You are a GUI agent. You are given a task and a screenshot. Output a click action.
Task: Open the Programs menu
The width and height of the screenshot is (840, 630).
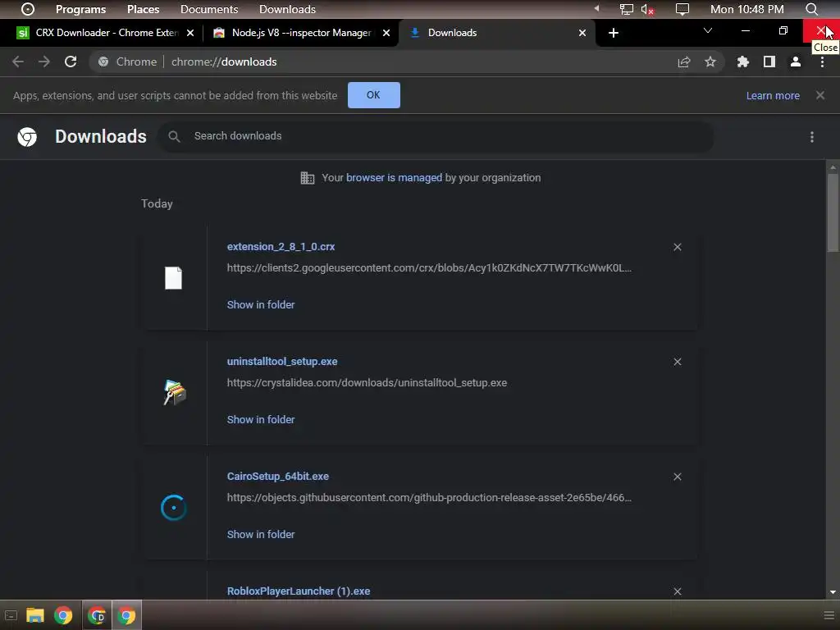click(x=81, y=9)
